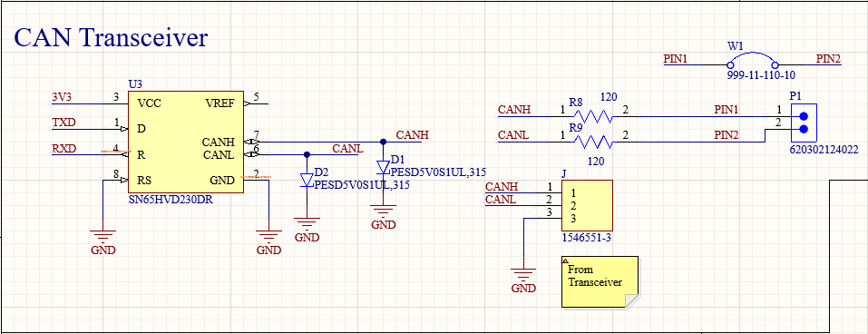Click the CANL net label left of J
The image size is (868, 334).
click(501, 199)
